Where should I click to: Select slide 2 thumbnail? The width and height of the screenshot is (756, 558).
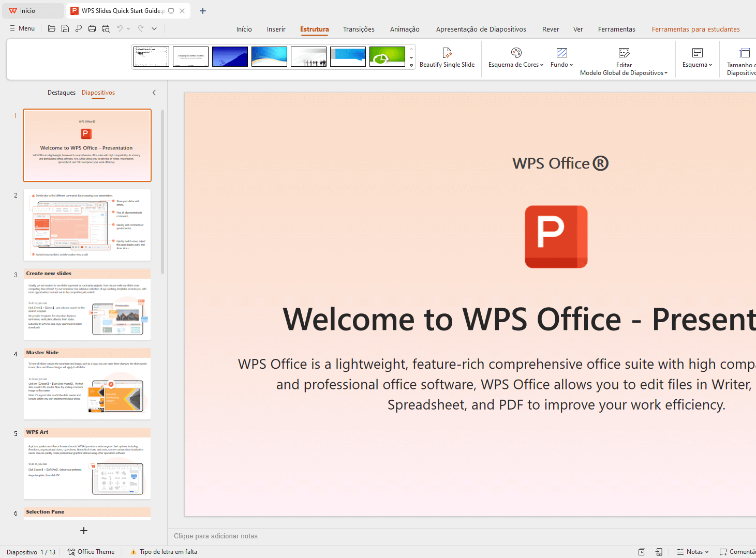pos(87,225)
